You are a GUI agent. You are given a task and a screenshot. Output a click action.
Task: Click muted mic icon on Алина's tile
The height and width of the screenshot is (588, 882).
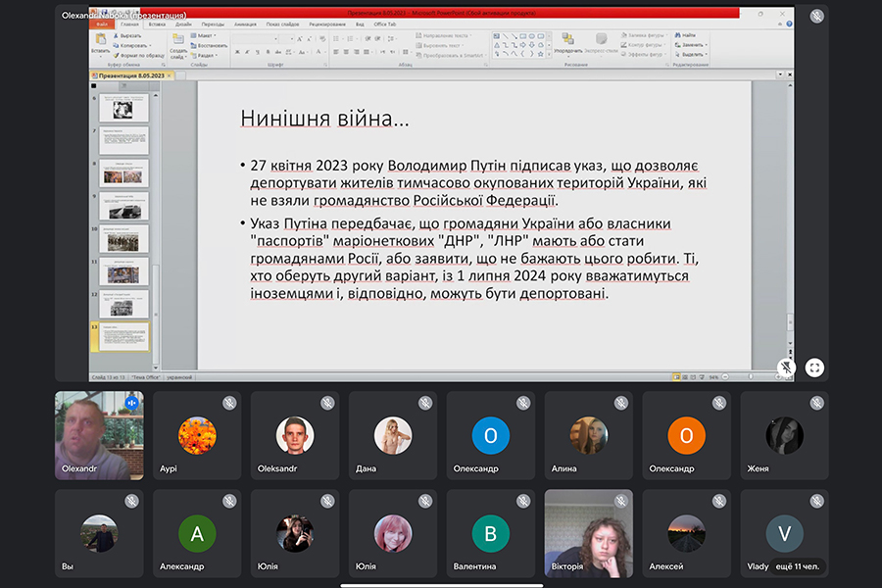(x=621, y=403)
